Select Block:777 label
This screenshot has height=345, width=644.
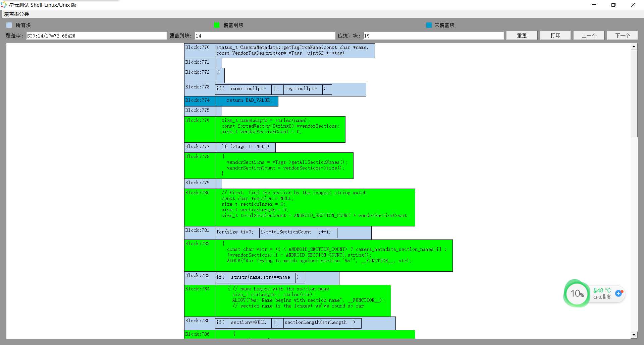tap(200, 147)
